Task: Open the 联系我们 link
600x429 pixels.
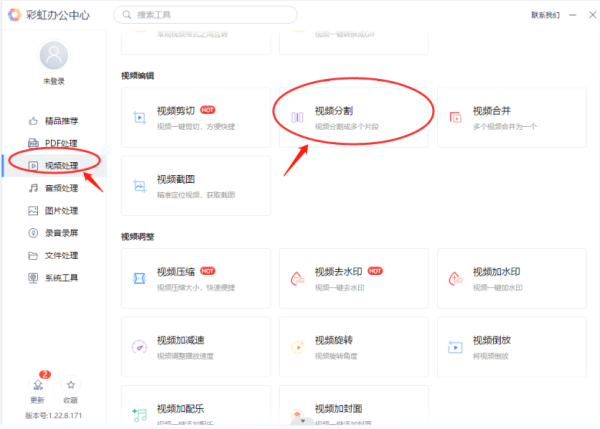Action: click(x=545, y=15)
